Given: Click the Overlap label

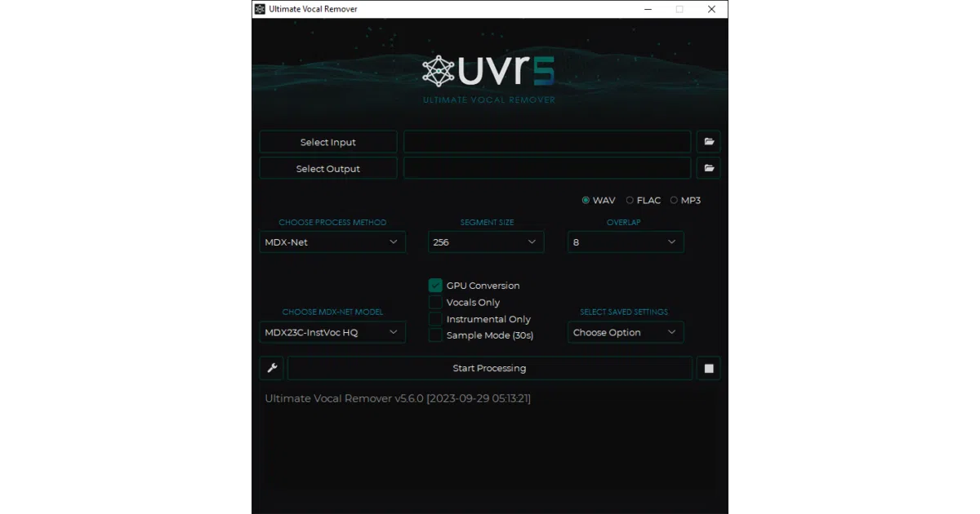Looking at the screenshot, I should [623, 222].
